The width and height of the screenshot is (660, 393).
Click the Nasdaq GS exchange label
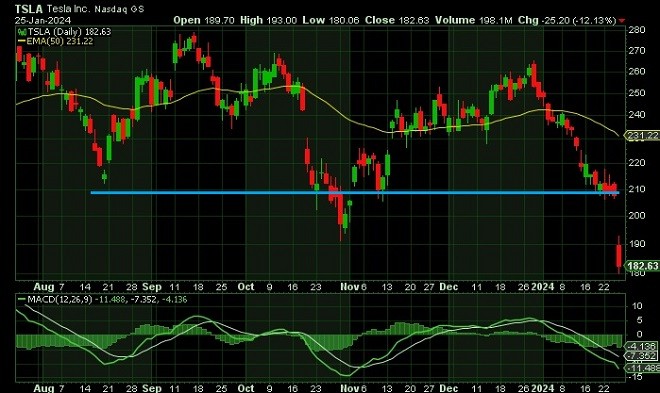pyautogui.click(x=119, y=9)
